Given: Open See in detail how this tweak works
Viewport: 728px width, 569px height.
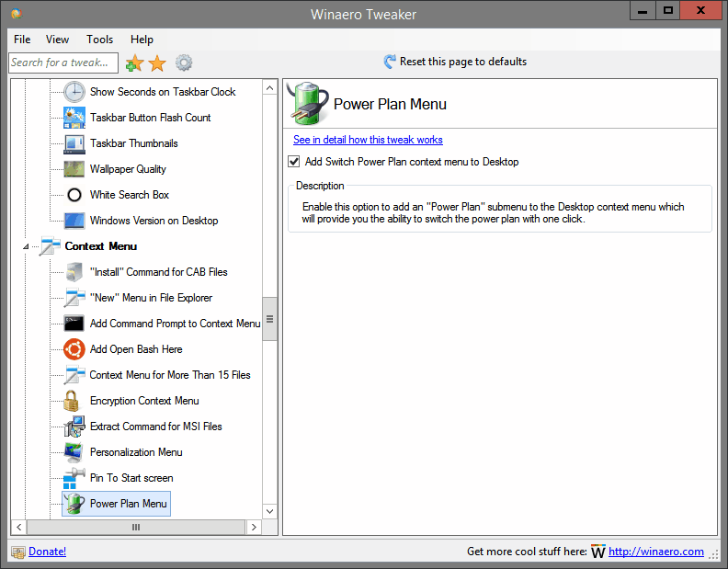Looking at the screenshot, I should pos(368,140).
